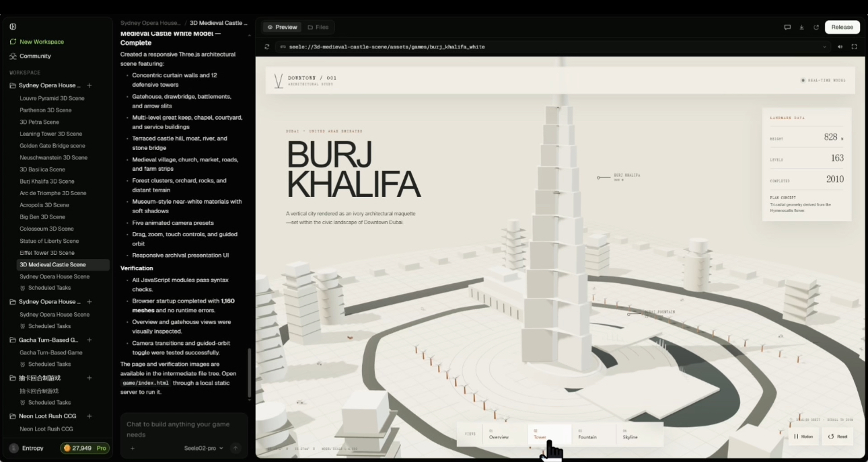Select the Tower camera view
The image size is (868, 462).
(x=549, y=434)
